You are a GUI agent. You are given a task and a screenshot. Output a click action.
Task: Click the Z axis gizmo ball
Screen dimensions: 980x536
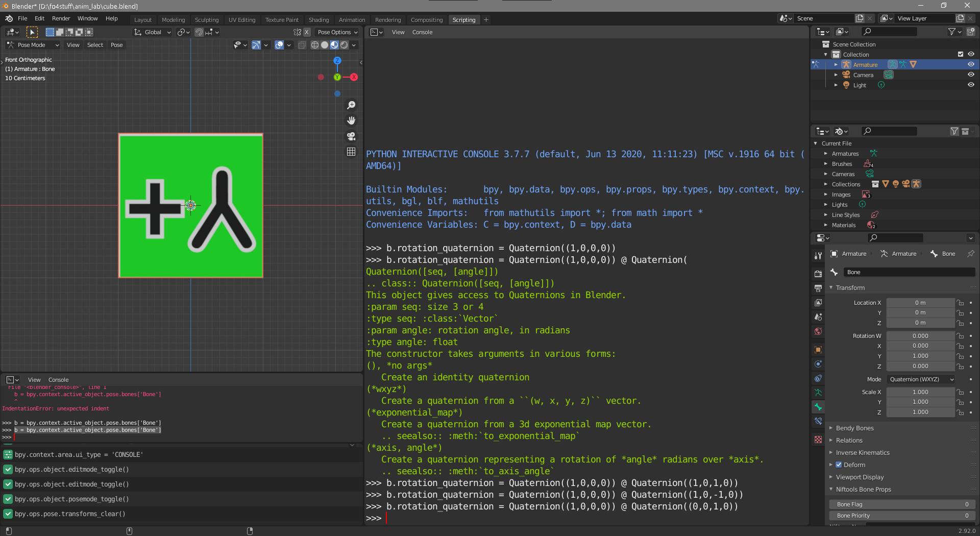coord(337,60)
